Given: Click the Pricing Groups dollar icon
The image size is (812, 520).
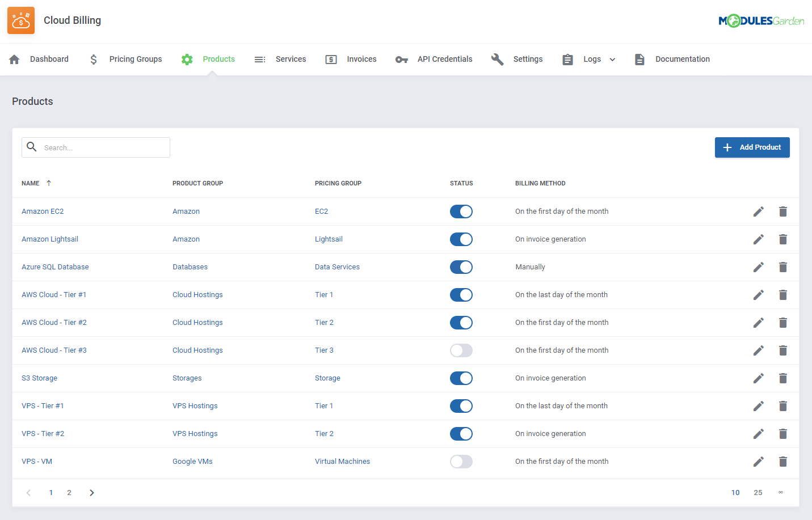Looking at the screenshot, I should point(94,59).
